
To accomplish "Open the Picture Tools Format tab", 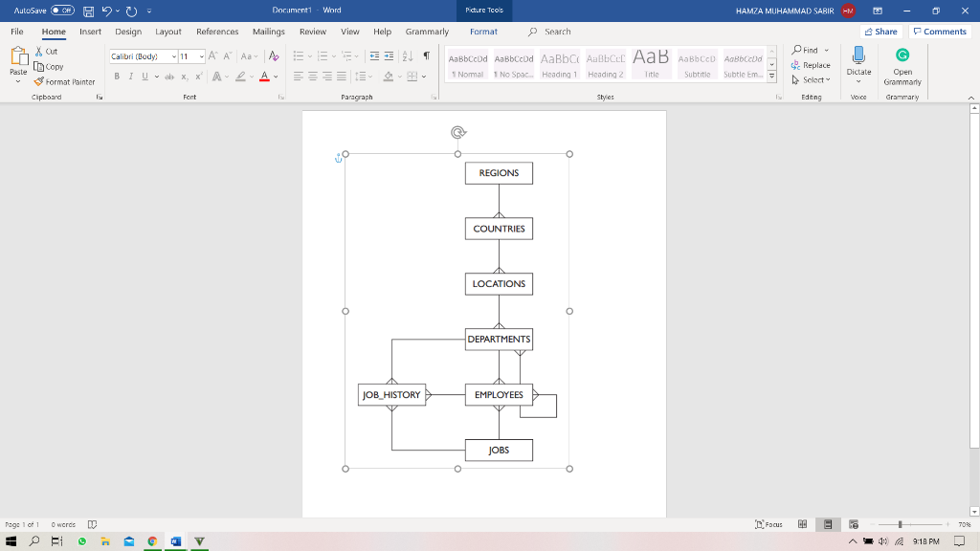I will tap(483, 31).
